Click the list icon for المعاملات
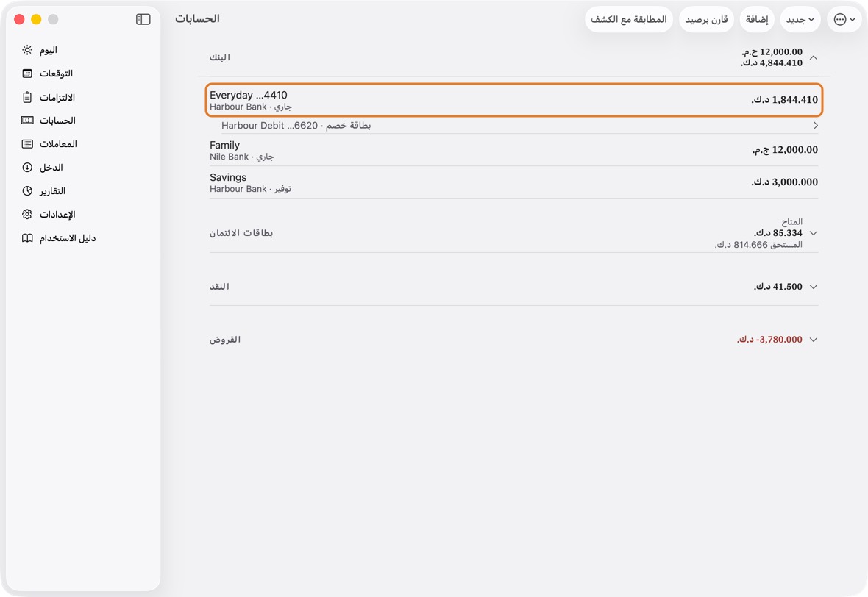The image size is (868, 597). click(27, 144)
